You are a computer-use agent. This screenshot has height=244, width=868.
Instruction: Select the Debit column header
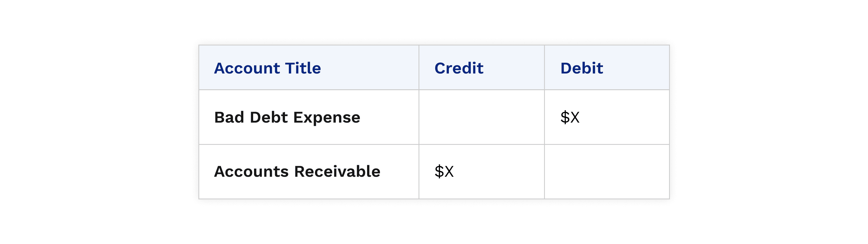point(582,68)
